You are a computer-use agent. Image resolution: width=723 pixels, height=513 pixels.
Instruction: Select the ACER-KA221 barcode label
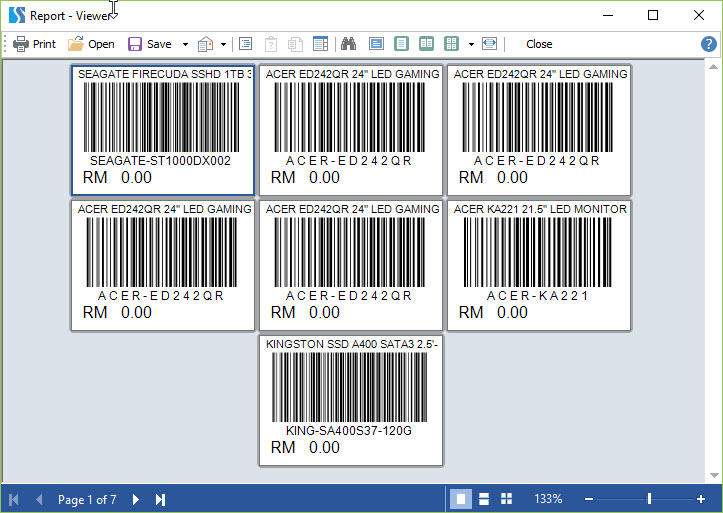pos(539,265)
